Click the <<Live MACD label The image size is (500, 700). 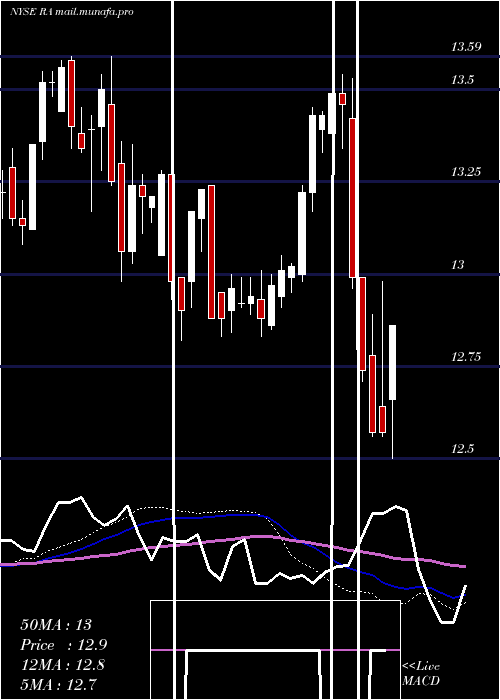421,674
